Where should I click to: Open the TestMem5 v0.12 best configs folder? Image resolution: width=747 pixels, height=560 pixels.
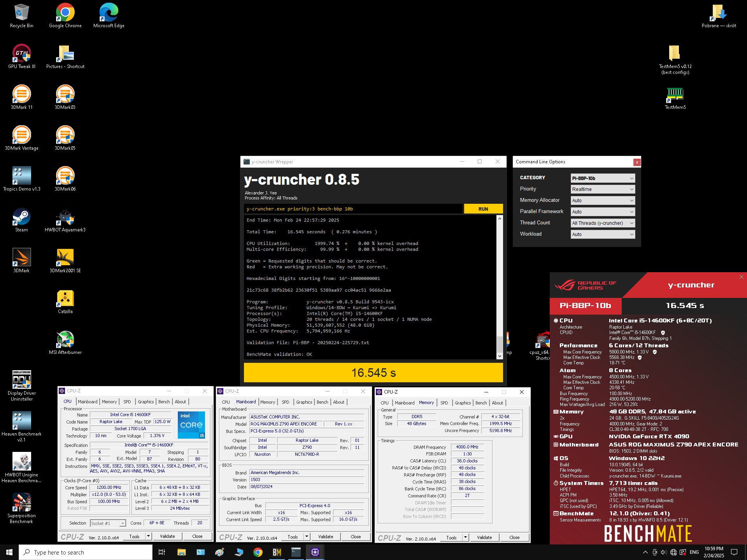pos(675,60)
